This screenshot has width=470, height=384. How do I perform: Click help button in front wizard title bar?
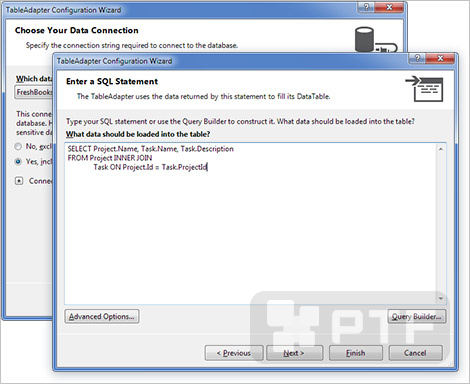[x=417, y=58]
